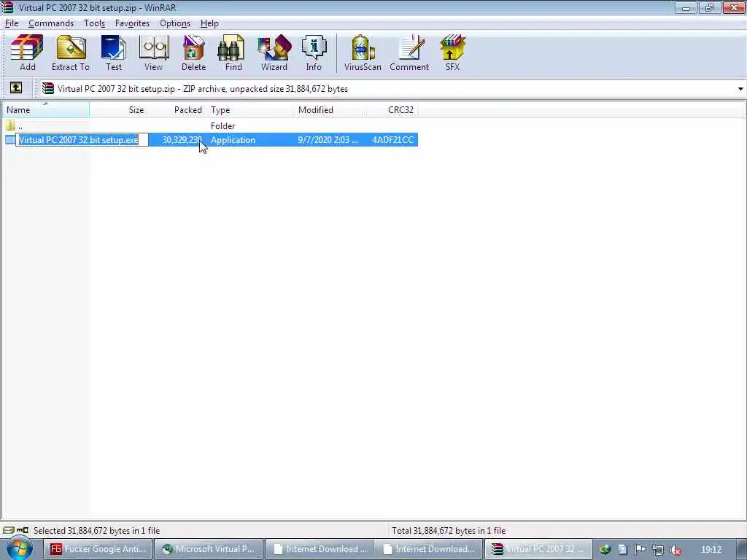Launch the Wizard tool
This screenshot has width=747, height=560.
click(274, 52)
